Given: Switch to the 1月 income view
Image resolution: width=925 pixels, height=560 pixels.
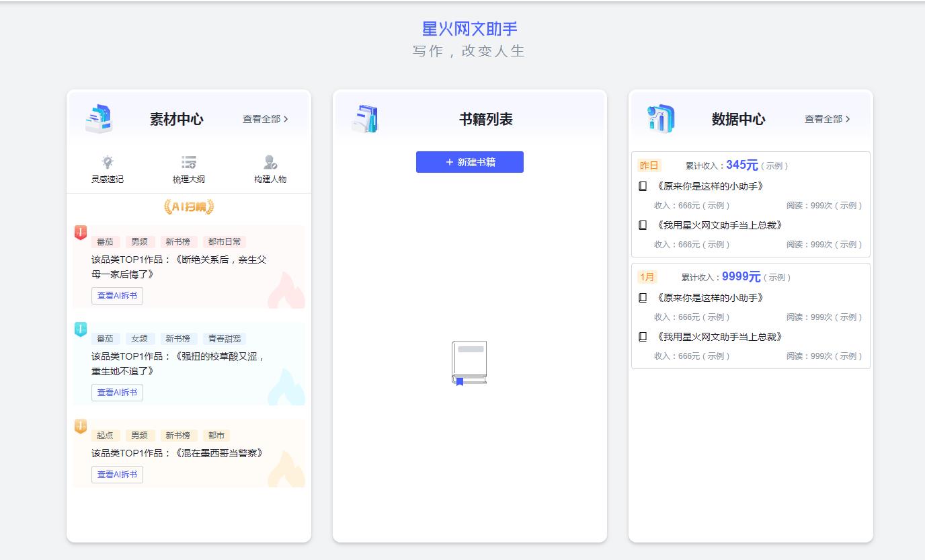Looking at the screenshot, I should coord(648,276).
